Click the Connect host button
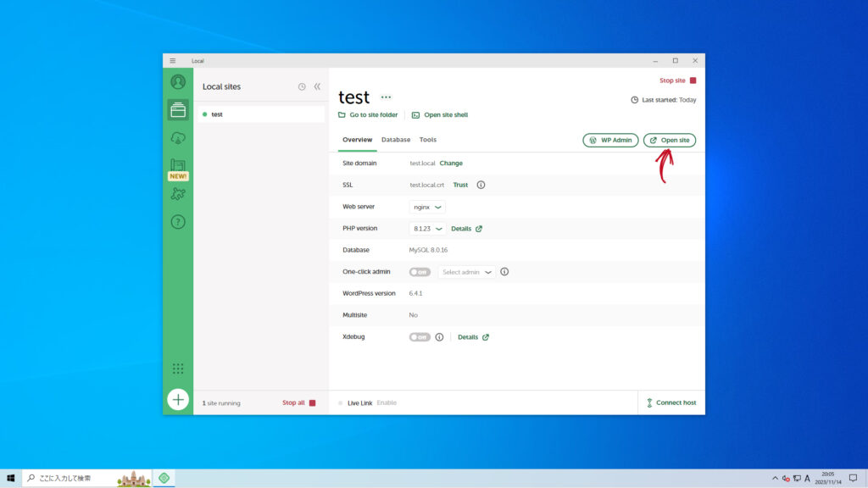 (x=671, y=402)
